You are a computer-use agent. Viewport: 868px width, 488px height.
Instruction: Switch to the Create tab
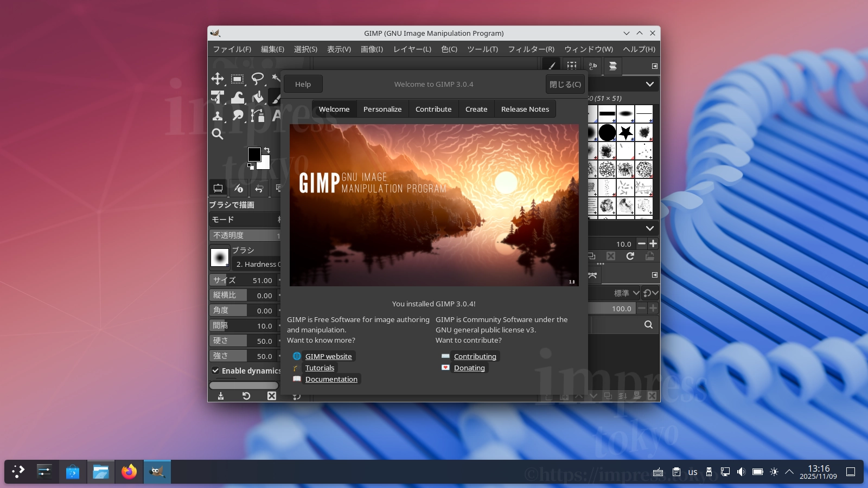click(x=476, y=109)
